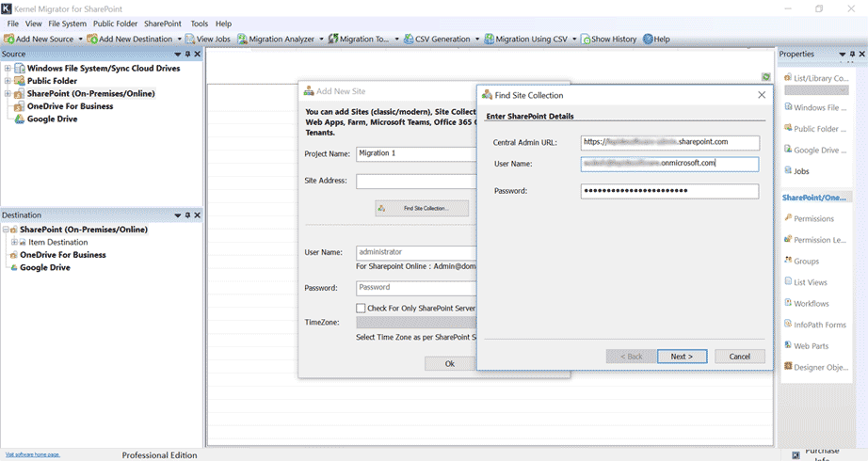This screenshot has width=868, height=461.
Task: Pin the Source panel
Action: (x=187, y=55)
